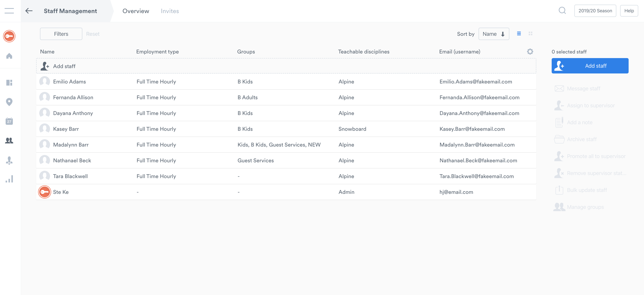
Task: Open the Sort by Name dropdown
Action: [x=494, y=34]
